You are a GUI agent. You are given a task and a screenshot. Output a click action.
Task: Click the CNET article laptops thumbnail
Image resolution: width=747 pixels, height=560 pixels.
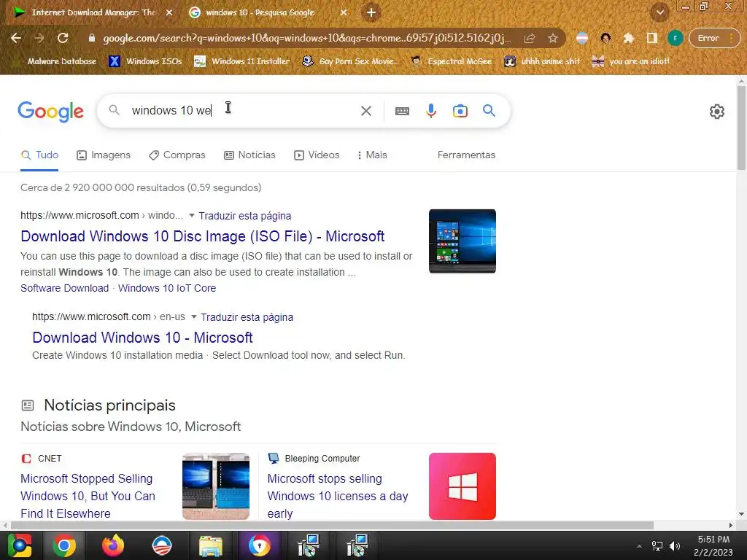(x=216, y=486)
